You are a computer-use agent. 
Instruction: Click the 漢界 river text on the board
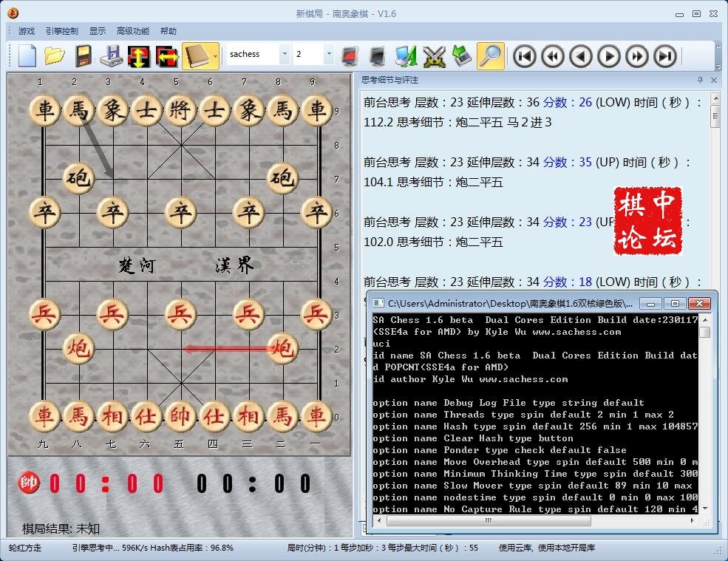(x=234, y=265)
